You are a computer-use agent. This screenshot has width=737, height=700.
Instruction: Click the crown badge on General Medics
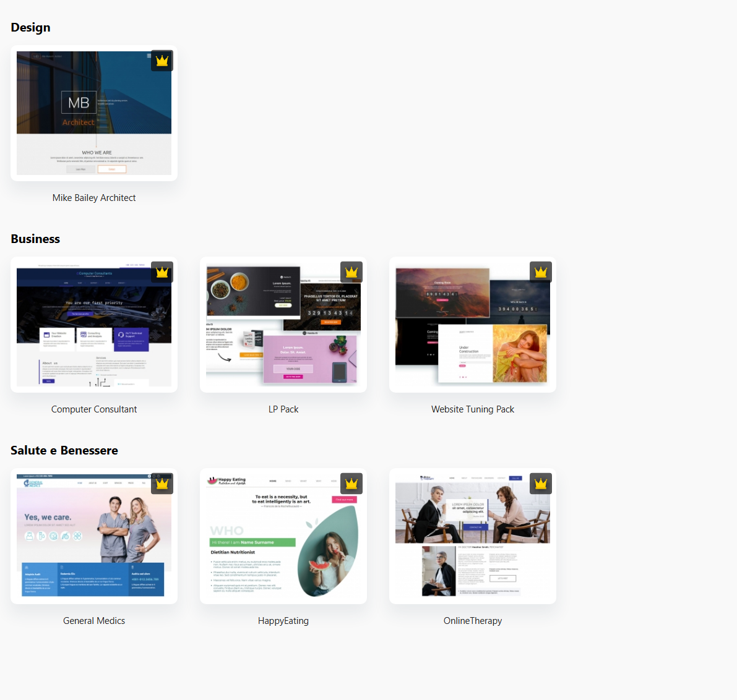[162, 484]
